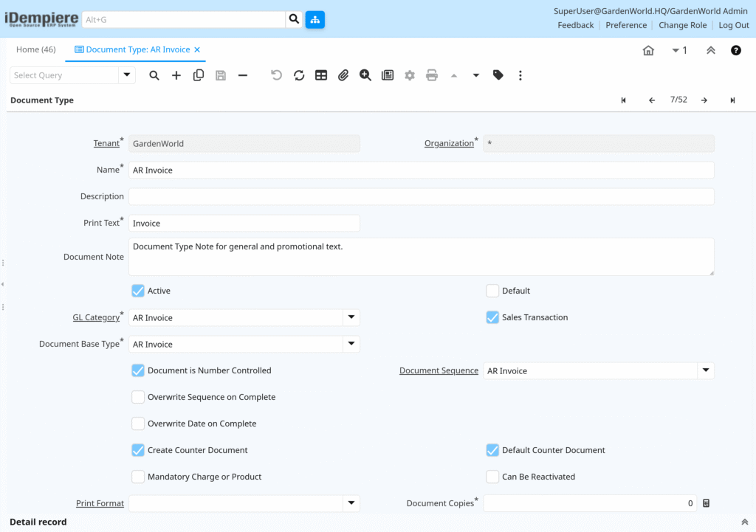This screenshot has width=756, height=532.
Task: Toggle grid view icon
Action: (321, 75)
